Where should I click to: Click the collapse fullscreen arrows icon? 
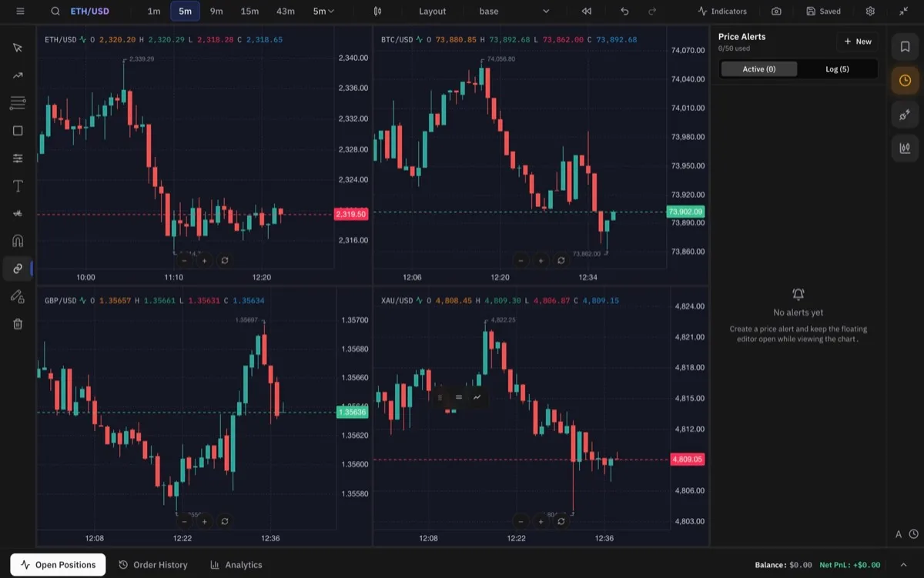click(904, 12)
